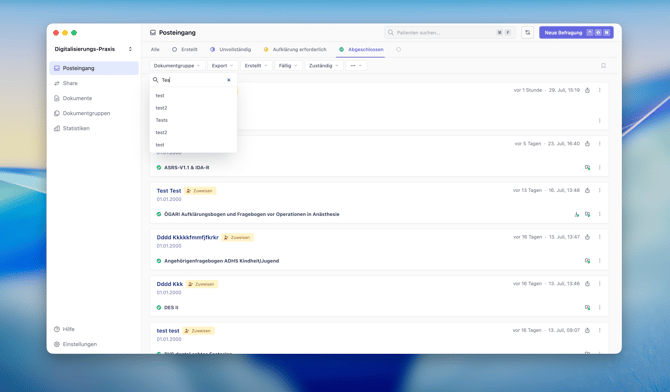
Task: Switch to the Alle tab
Action: [x=155, y=50]
